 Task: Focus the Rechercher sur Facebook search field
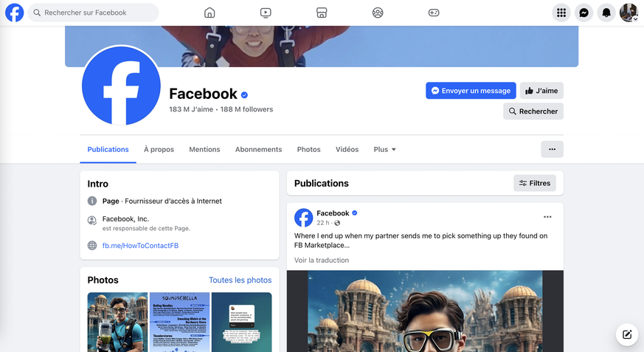94,13
